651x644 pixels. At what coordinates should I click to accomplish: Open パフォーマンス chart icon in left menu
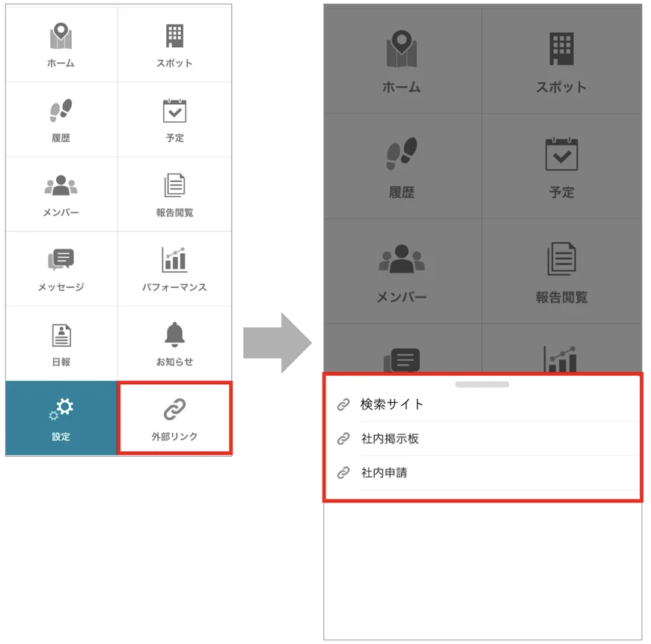tap(174, 260)
